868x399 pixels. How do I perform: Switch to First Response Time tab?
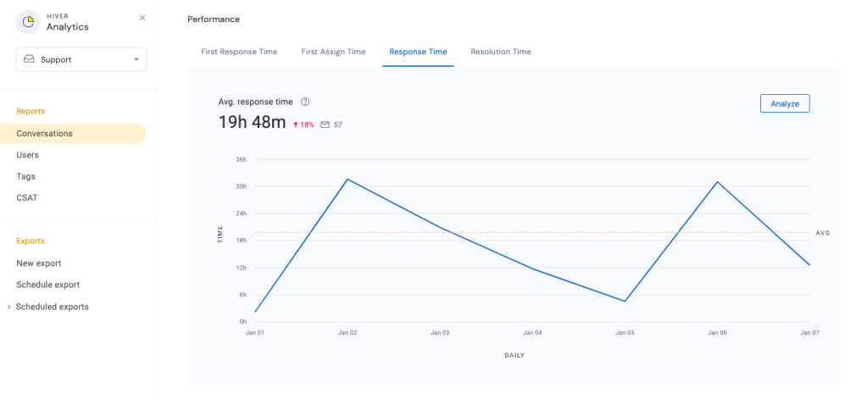click(x=239, y=52)
